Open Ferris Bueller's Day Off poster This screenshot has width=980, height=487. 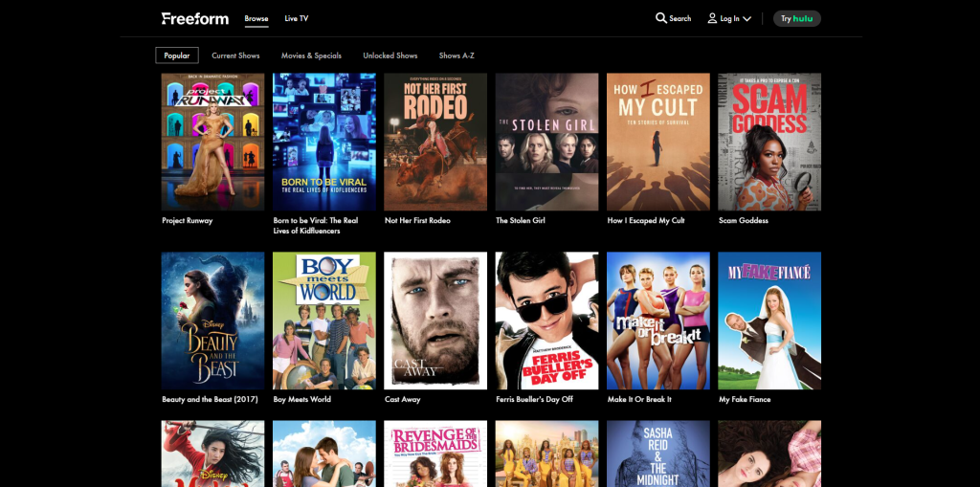(546, 321)
